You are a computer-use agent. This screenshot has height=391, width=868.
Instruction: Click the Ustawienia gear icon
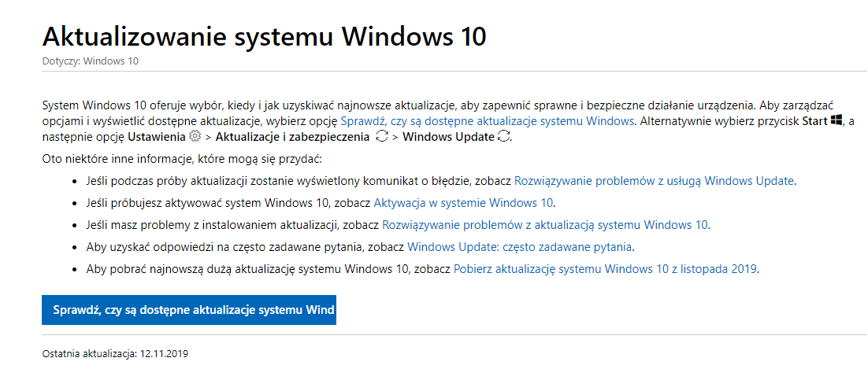tap(194, 136)
